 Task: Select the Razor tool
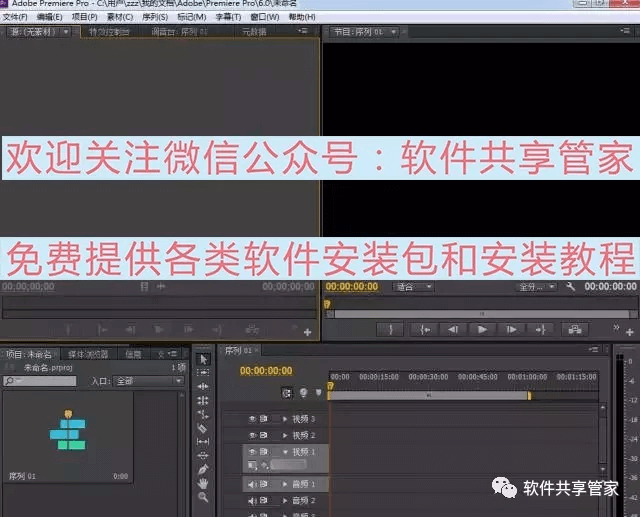tap(202, 428)
